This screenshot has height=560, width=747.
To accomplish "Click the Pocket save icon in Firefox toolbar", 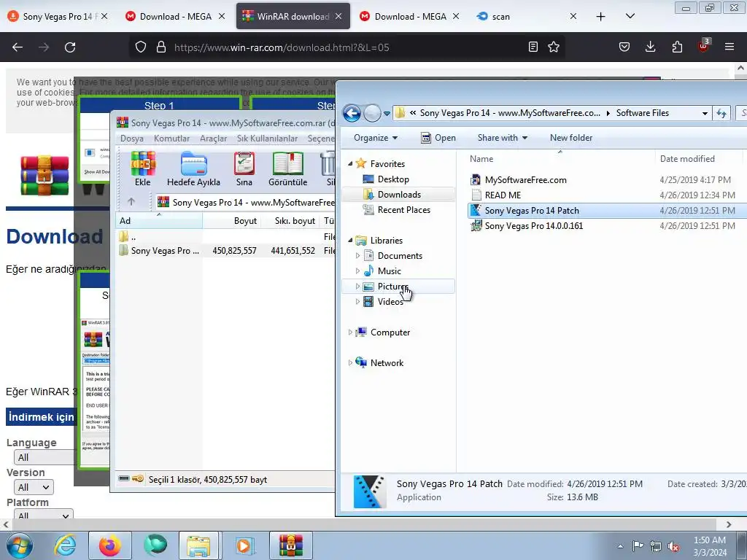I will point(624,47).
